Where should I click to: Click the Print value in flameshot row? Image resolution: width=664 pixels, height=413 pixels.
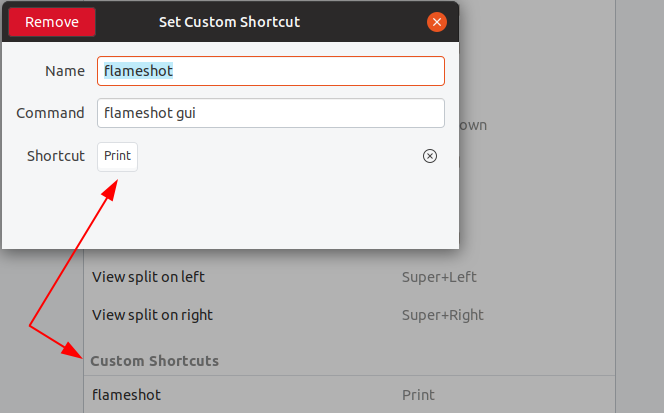(418, 395)
